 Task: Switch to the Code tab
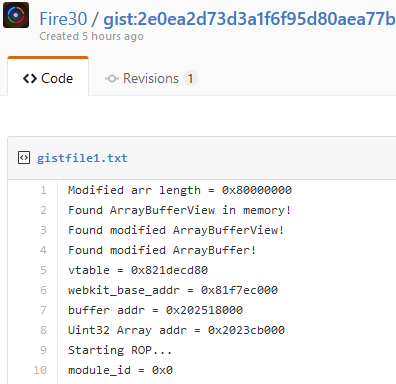48,79
